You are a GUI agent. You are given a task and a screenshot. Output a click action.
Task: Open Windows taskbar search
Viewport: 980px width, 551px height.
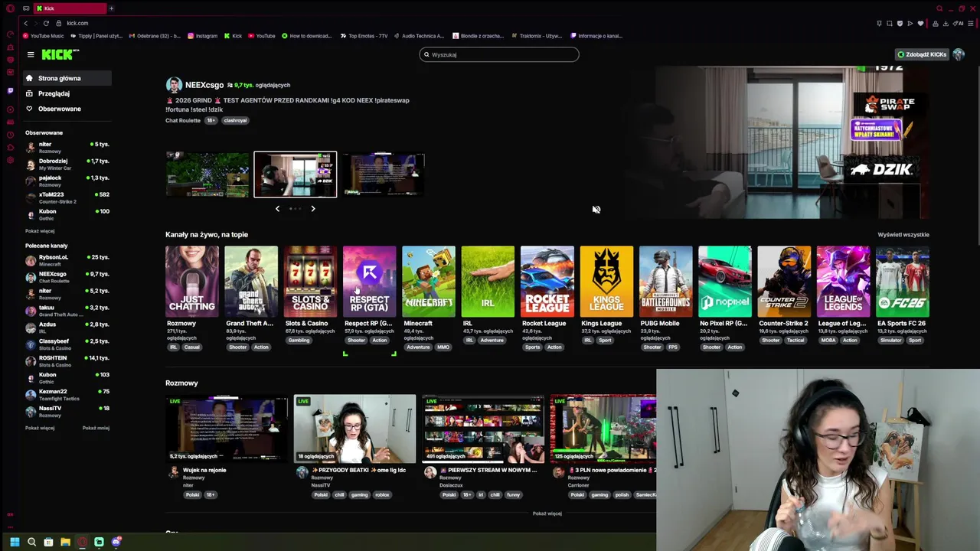coord(31,542)
